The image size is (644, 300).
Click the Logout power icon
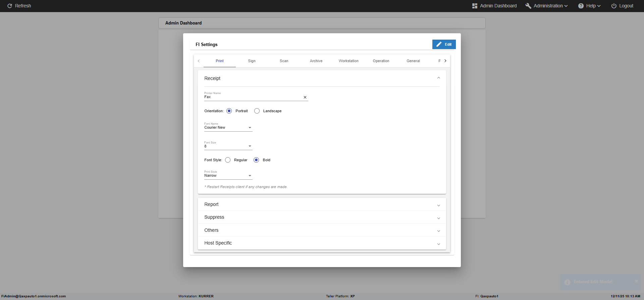tap(614, 6)
